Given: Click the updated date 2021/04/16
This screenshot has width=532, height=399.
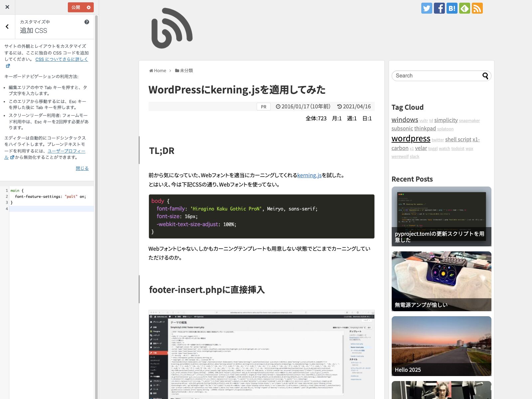Looking at the screenshot, I should 354,106.
